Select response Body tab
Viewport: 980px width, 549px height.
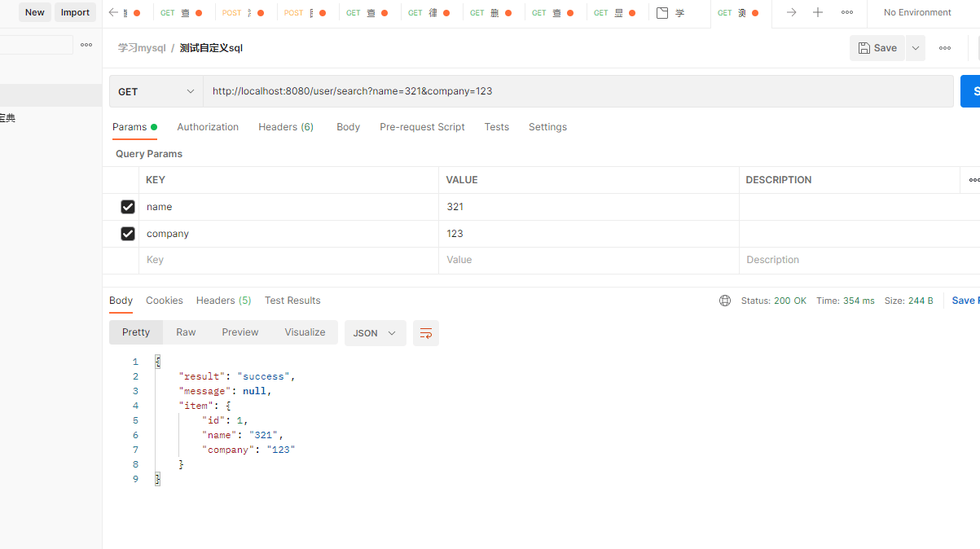[121, 301]
